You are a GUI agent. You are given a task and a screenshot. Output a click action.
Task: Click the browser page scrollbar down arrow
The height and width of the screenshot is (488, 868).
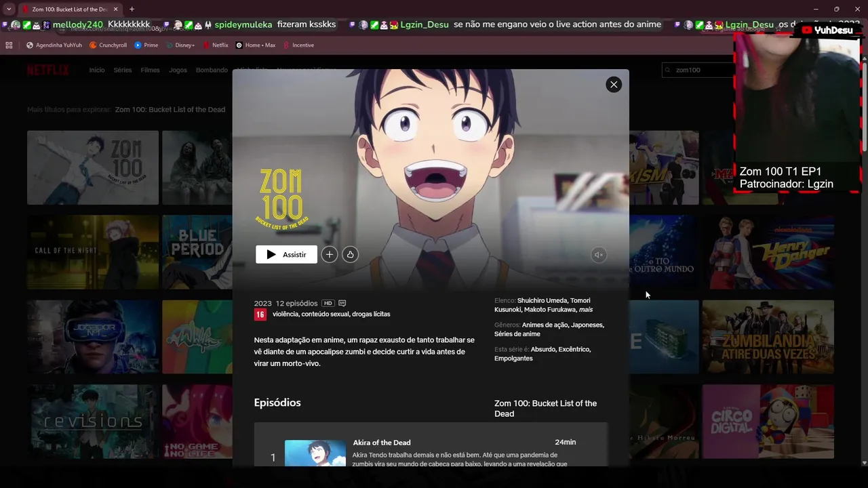tap(864, 463)
